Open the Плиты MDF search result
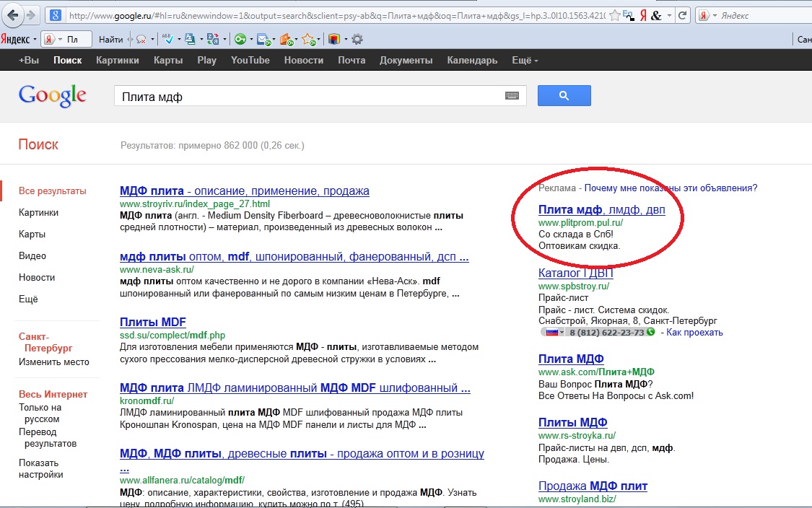The width and height of the screenshot is (812, 508). (x=153, y=322)
